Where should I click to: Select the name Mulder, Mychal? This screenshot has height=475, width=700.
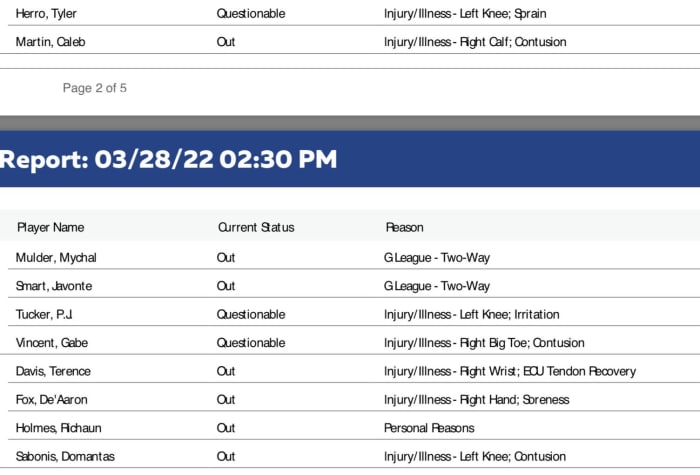tap(56, 258)
